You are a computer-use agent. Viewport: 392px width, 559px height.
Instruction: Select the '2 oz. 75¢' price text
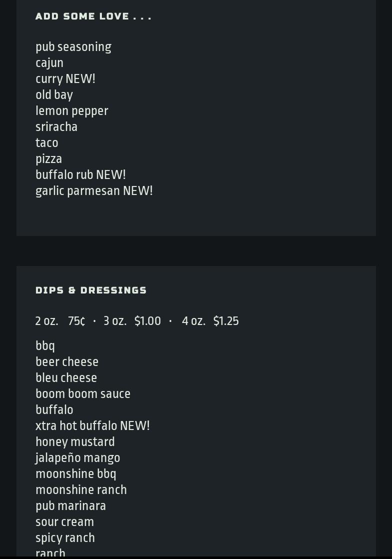click(x=60, y=321)
